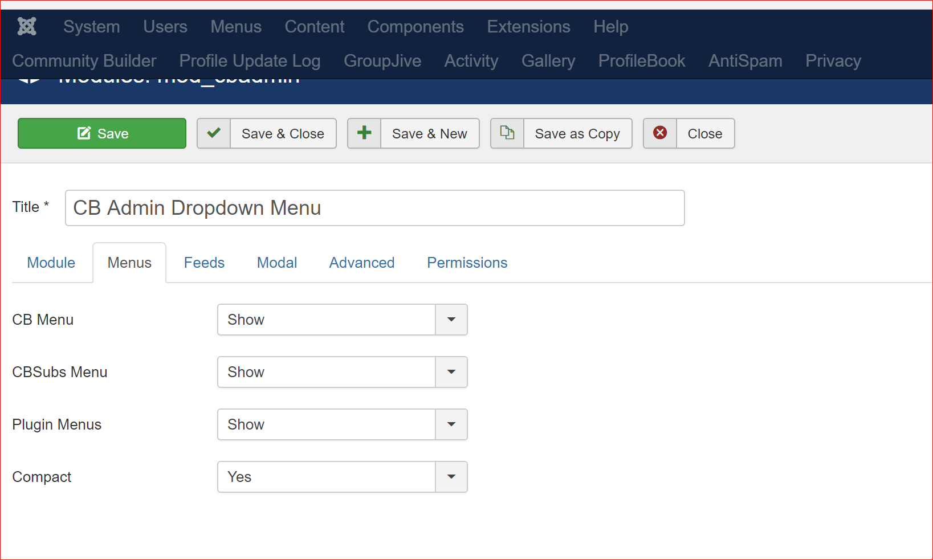
Task: Switch to the Module tab
Action: point(51,263)
